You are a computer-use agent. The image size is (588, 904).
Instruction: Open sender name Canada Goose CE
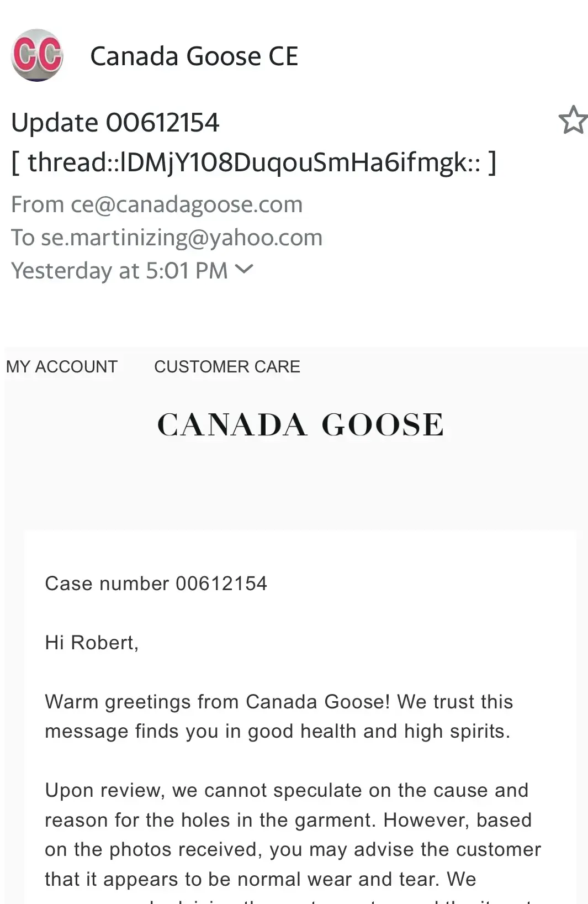[x=194, y=56]
